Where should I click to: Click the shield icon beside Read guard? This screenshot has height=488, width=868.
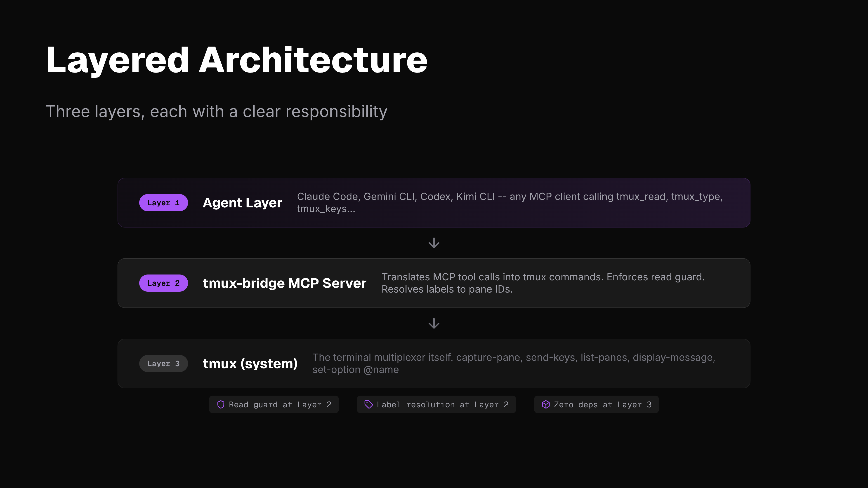pos(221,404)
